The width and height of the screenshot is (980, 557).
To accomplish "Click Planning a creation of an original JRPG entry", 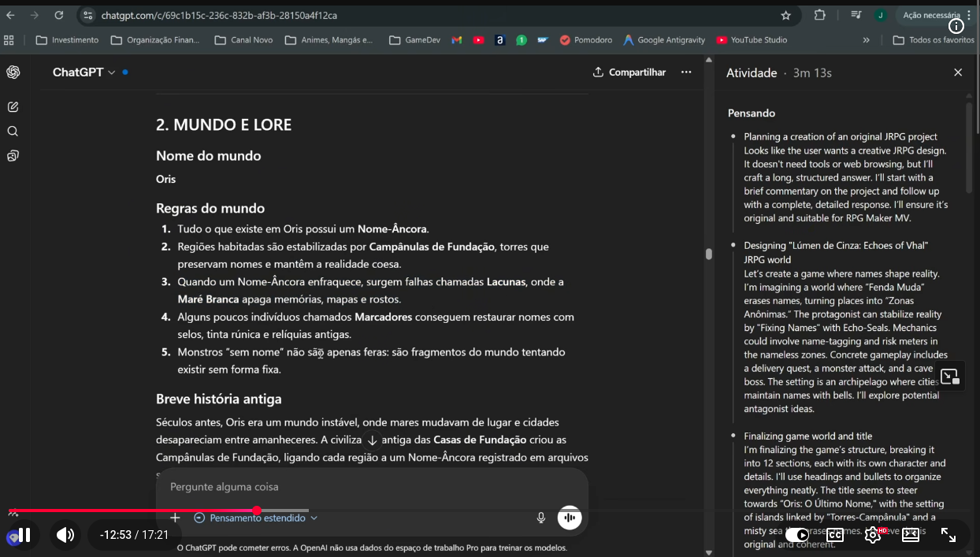I will (841, 136).
